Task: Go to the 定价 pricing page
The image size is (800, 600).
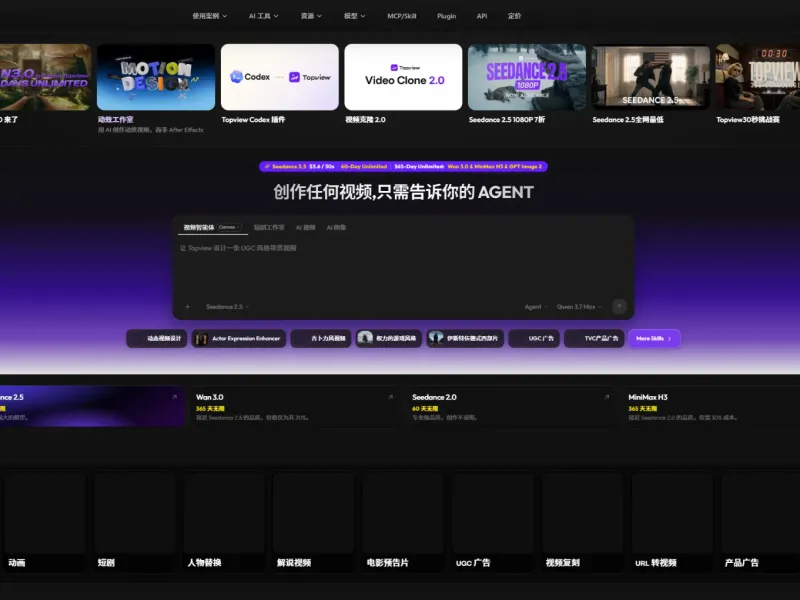Action: click(514, 16)
